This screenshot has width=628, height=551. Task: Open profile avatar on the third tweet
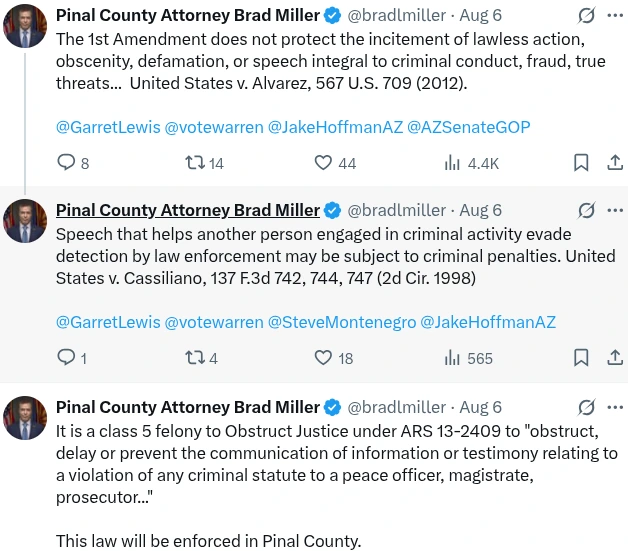pos(25,418)
